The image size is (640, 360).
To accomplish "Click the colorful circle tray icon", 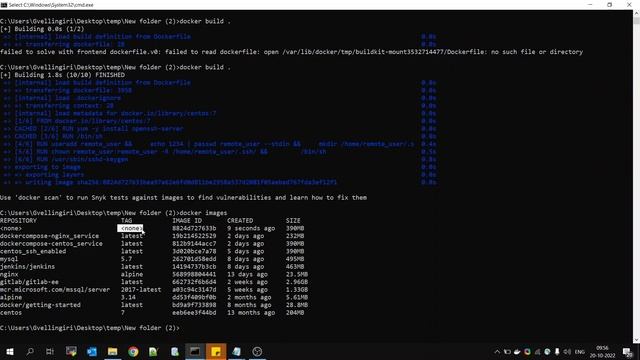I will [x=527, y=352].
